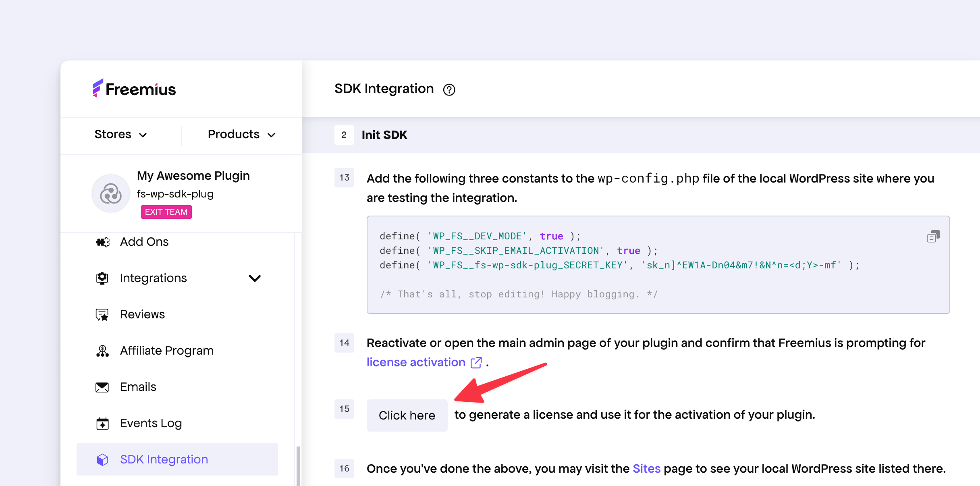Expand the Integrations submenu chevron
This screenshot has height=486, width=980.
255,278
